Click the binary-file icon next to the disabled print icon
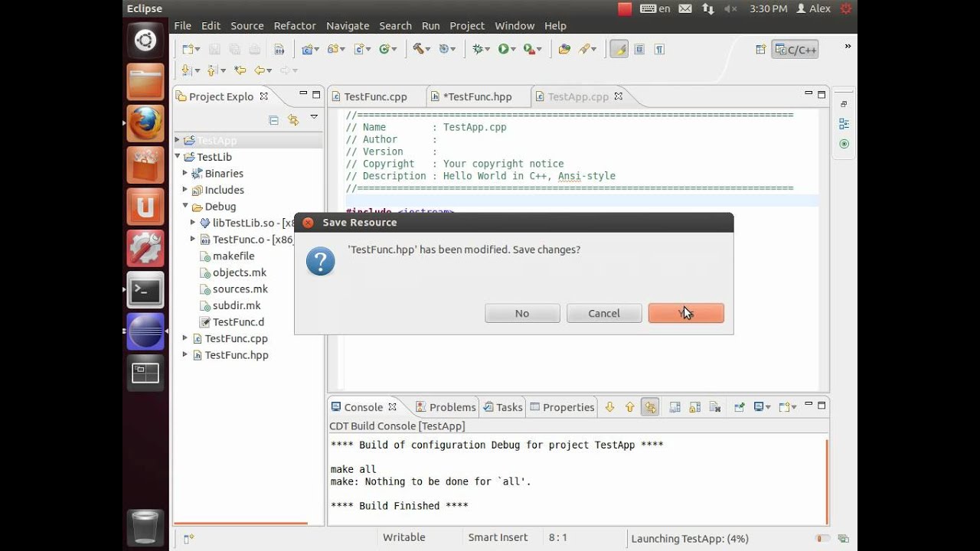This screenshot has height=551, width=980. point(279,49)
